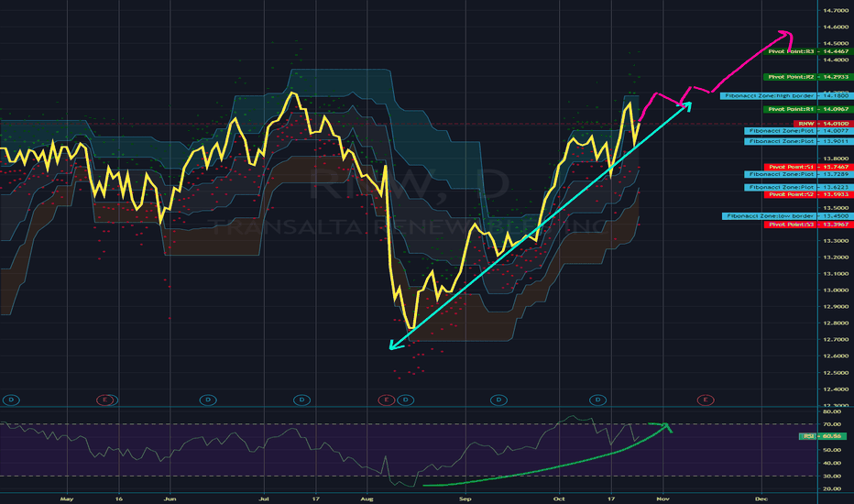Click the Fibonacci Zone:low border 13.4500 label

(787, 216)
